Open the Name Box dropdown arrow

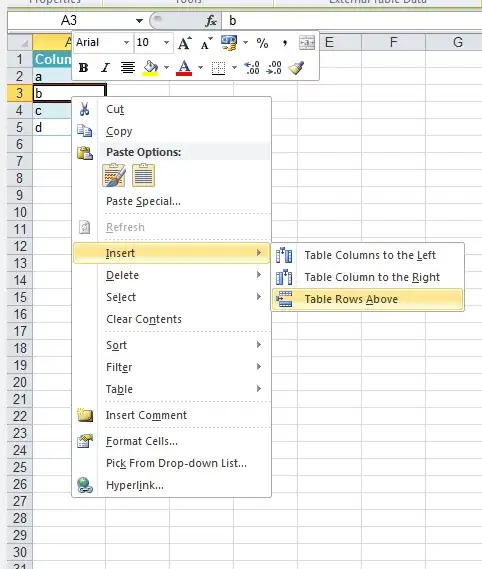(139, 21)
